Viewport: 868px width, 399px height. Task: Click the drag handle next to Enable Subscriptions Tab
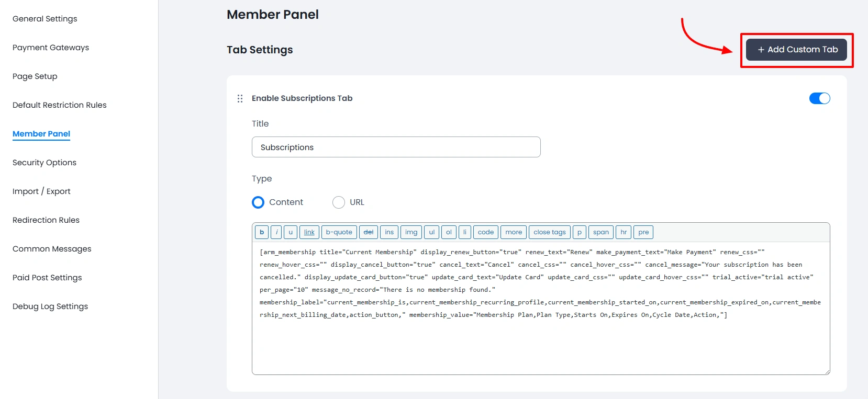pyautogui.click(x=240, y=98)
